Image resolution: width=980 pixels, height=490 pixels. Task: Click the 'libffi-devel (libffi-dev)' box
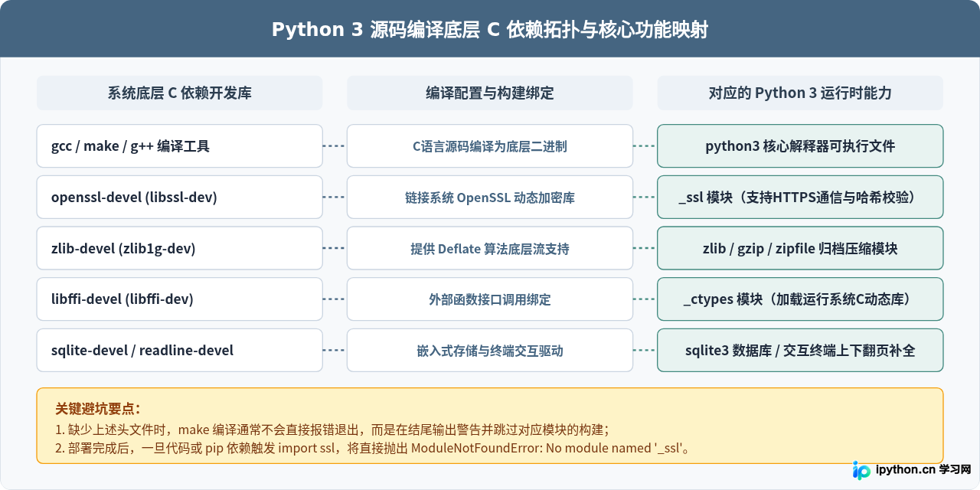point(179,299)
